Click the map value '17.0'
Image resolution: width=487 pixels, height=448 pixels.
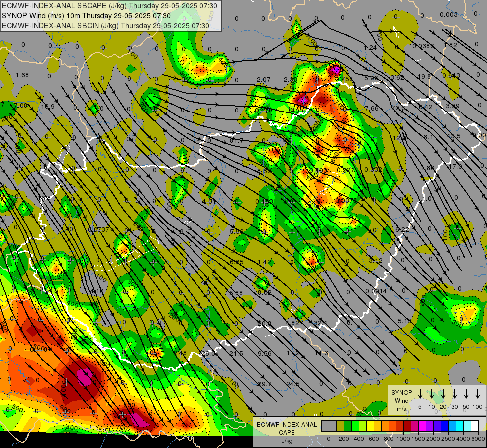pos(455,167)
